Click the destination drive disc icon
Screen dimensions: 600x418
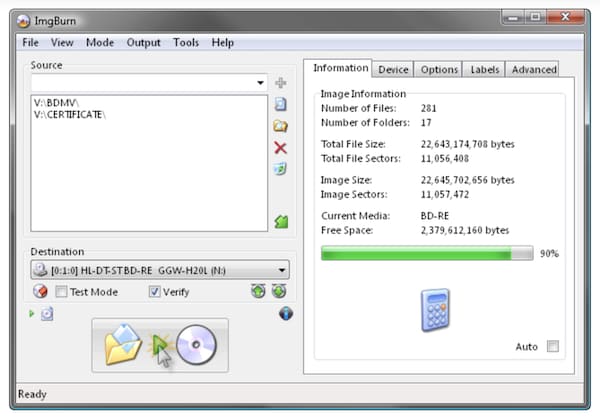[x=40, y=270]
